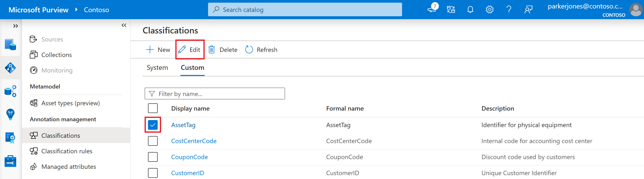
Task: Expand the Contoso breadcrumb arrow
Action: click(x=76, y=10)
